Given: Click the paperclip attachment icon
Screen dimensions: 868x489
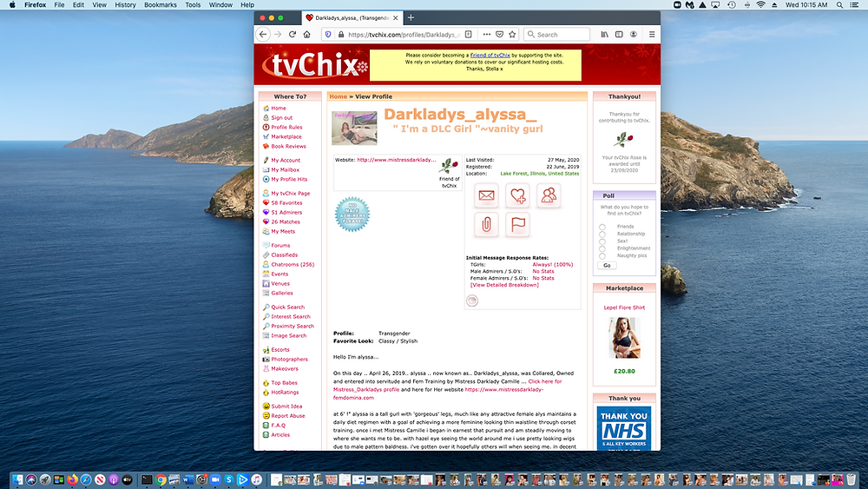Looking at the screenshot, I should (486, 225).
